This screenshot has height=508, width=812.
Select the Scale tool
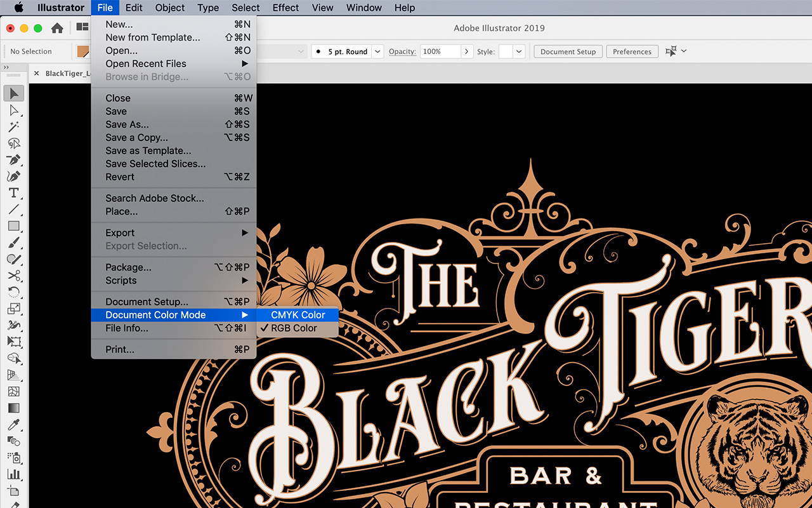click(x=14, y=309)
